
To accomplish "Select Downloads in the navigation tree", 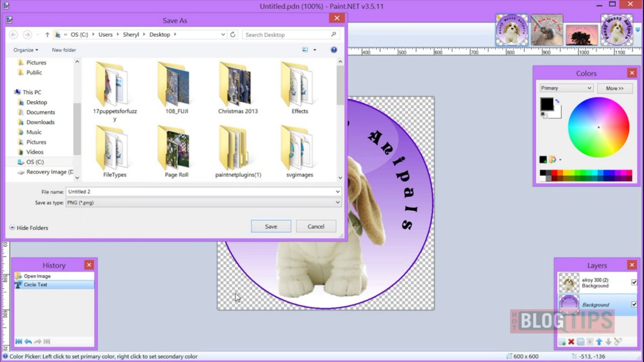I will tap(40, 122).
